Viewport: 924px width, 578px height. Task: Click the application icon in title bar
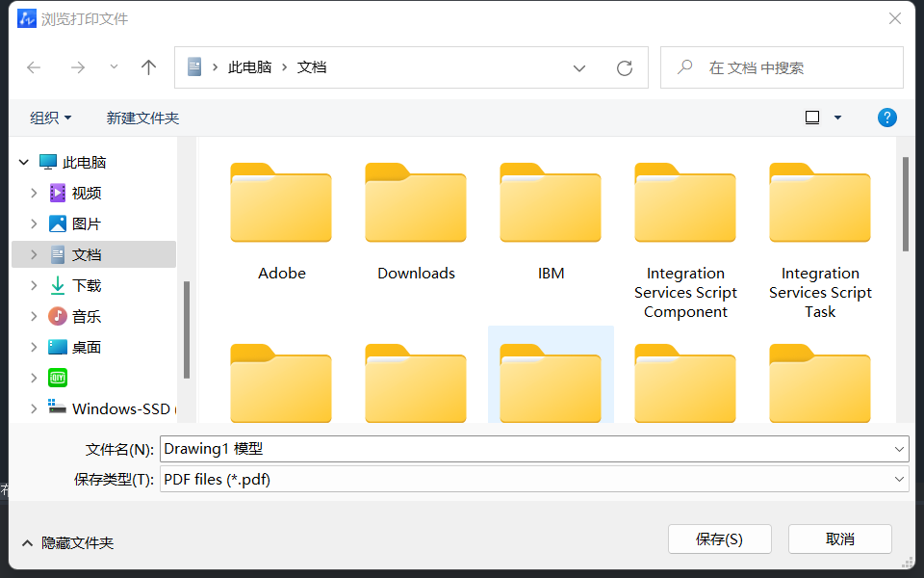coord(27,18)
